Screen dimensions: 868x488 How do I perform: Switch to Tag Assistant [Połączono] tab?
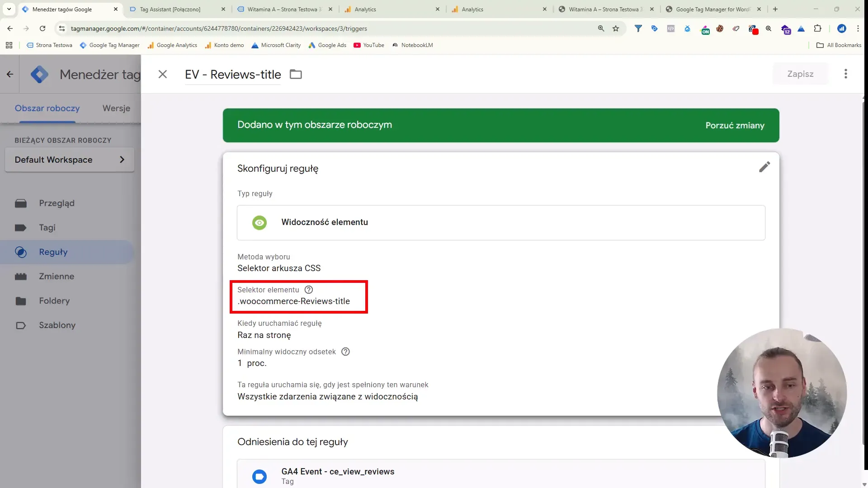point(177,9)
